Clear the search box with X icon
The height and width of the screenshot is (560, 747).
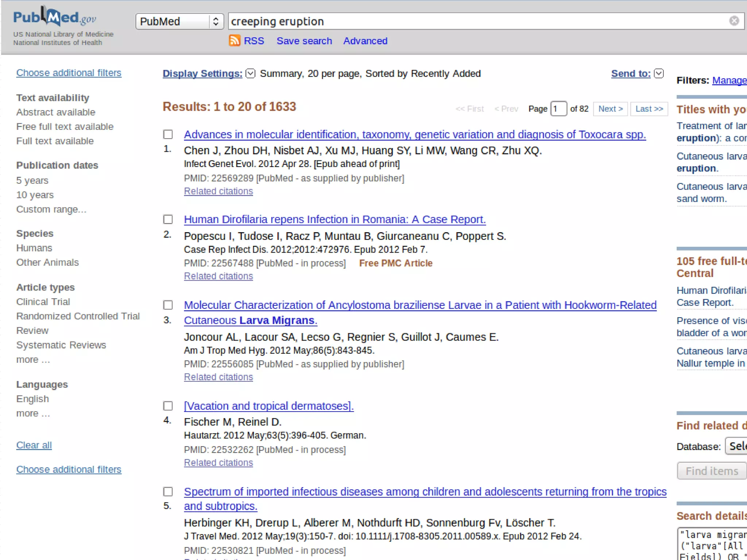[734, 21]
